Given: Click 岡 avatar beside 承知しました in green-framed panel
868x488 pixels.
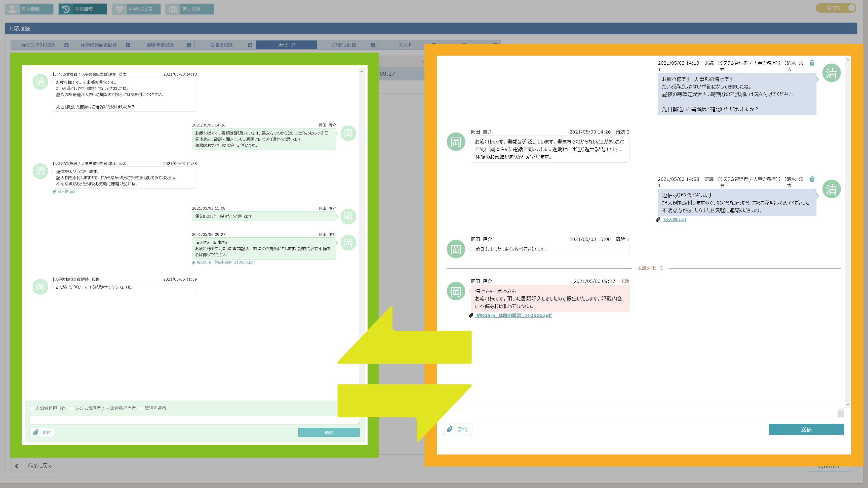Looking at the screenshot, I should point(348,216).
